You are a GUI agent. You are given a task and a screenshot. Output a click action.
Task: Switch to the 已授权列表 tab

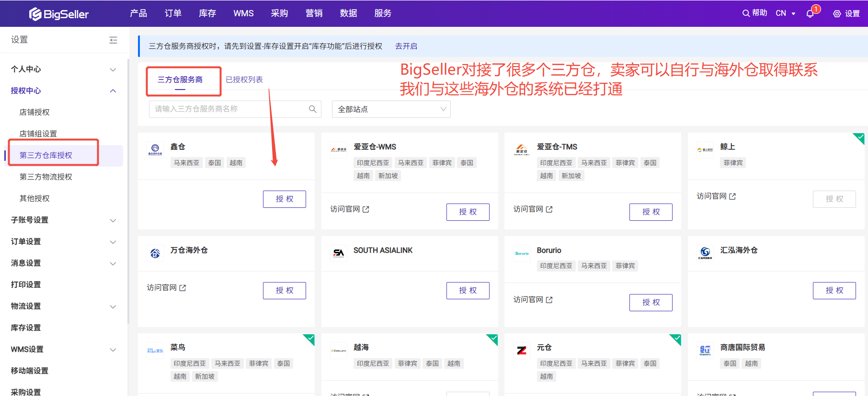244,79
